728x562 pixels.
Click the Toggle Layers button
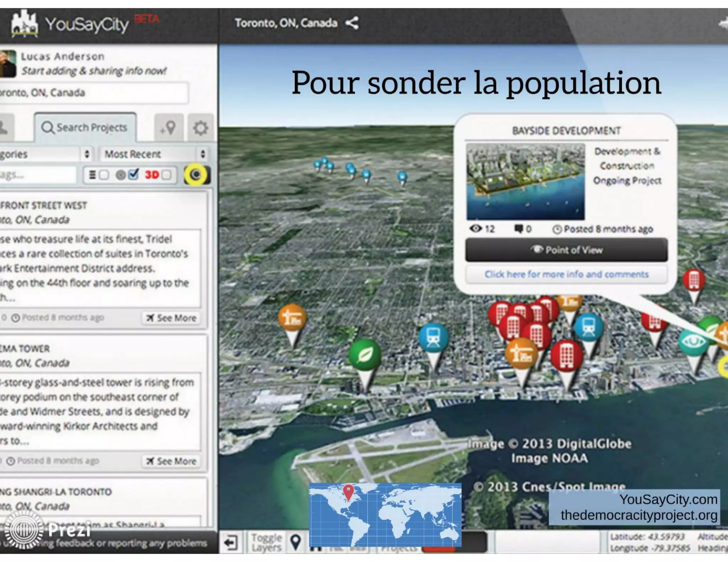[x=267, y=542]
